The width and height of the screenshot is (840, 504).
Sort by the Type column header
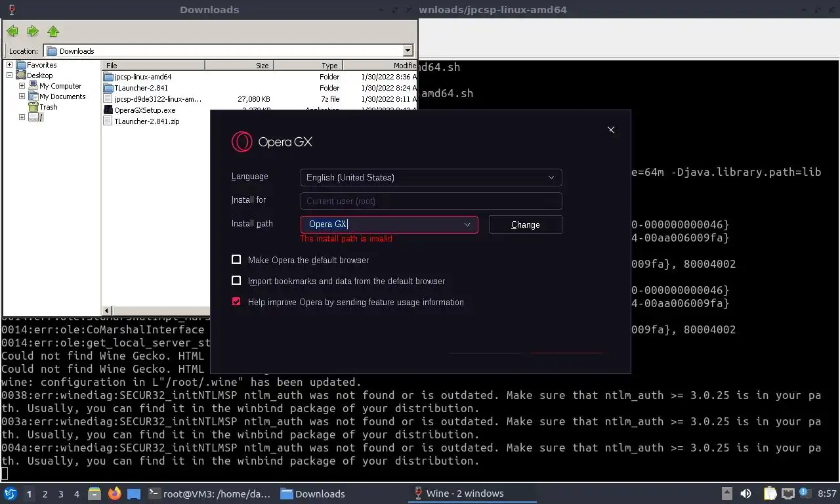(308, 65)
